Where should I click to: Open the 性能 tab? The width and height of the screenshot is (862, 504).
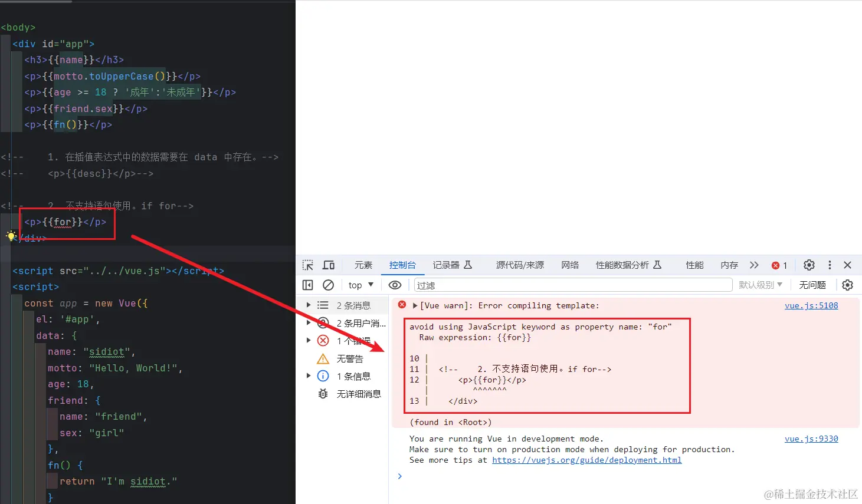tap(694, 265)
